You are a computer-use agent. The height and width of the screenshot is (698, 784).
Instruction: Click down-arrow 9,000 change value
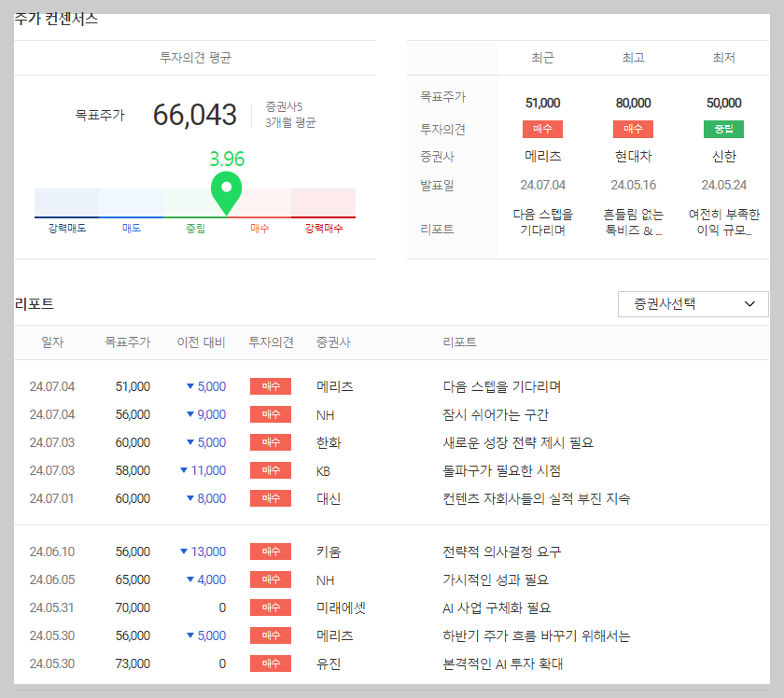(x=206, y=414)
